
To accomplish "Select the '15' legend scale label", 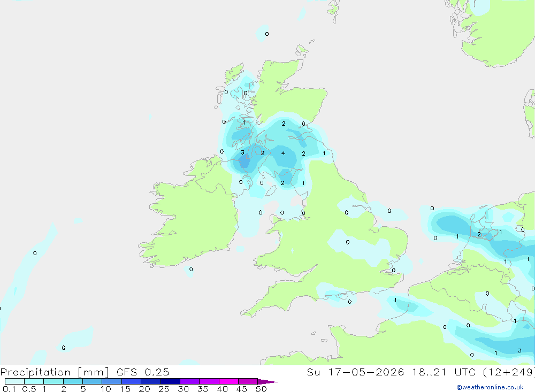I will click(x=125, y=389).
